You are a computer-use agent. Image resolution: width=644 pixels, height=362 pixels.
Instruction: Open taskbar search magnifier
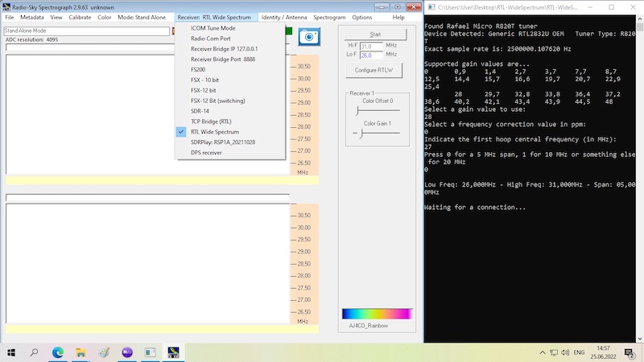pos(35,352)
